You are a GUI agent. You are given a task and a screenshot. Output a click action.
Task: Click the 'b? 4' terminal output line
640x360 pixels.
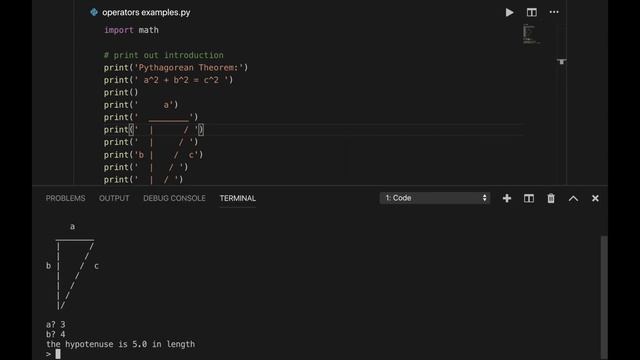pyautogui.click(x=56, y=334)
